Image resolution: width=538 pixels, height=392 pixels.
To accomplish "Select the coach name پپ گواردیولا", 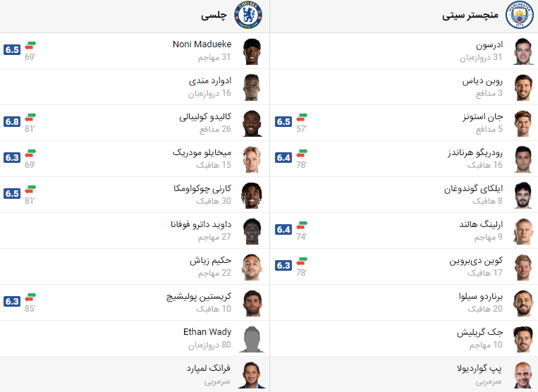I will pyautogui.click(x=479, y=368).
